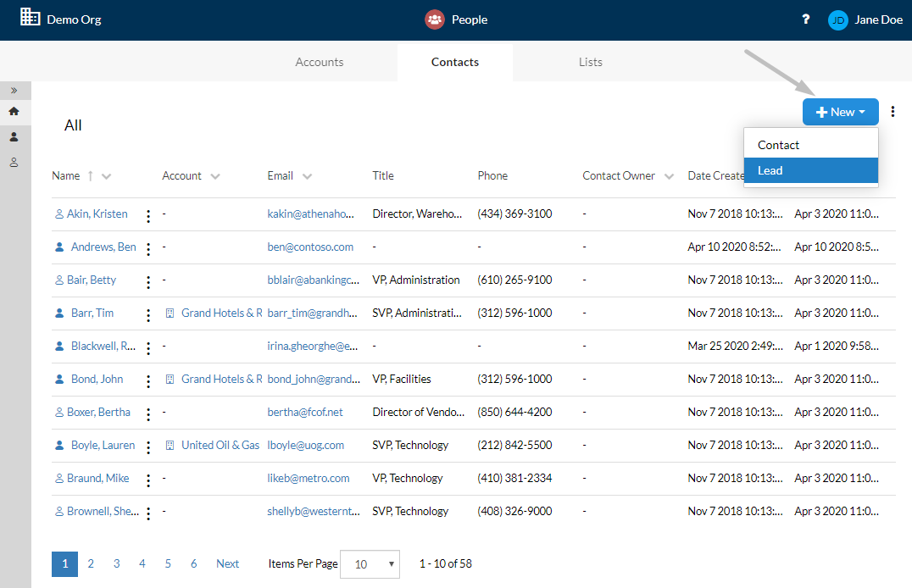Open the help question mark icon

[x=805, y=19]
